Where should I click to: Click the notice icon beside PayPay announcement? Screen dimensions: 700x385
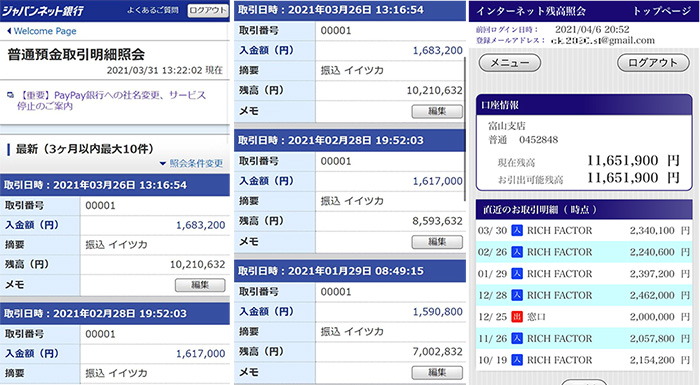tap(10, 95)
